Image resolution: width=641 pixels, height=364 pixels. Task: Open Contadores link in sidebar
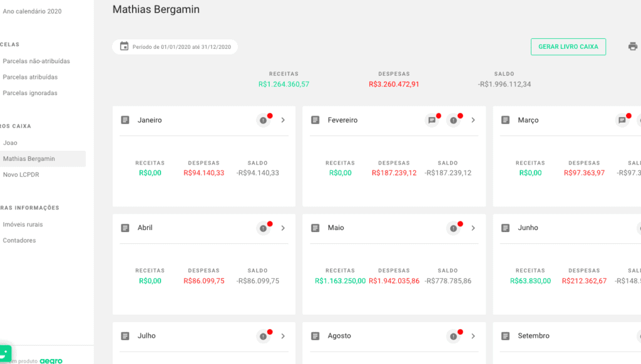click(19, 240)
